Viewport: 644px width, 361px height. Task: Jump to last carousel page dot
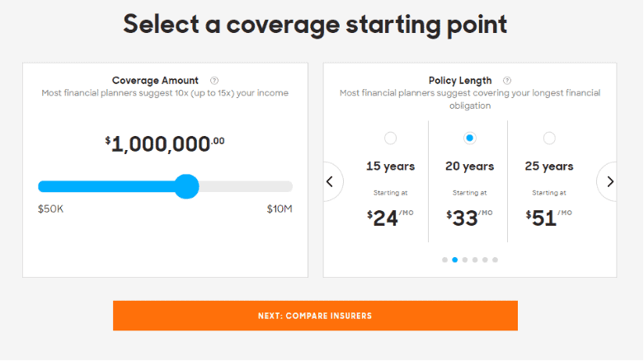pos(495,260)
